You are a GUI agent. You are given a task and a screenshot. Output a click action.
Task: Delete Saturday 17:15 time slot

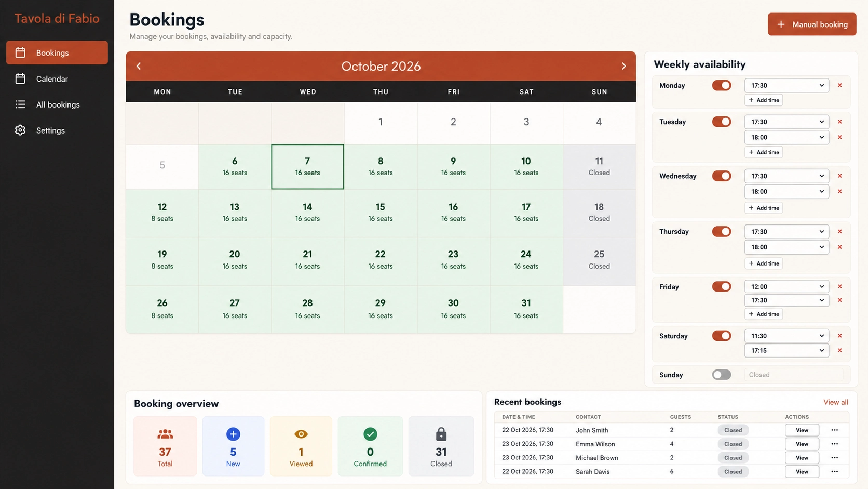tap(839, 350)
